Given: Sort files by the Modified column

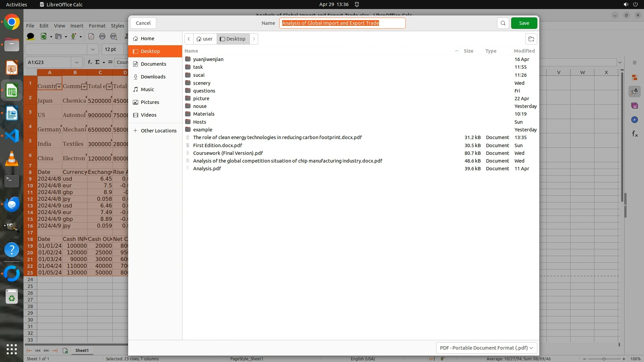Looking at the screenshot, I should pos(524,51).
